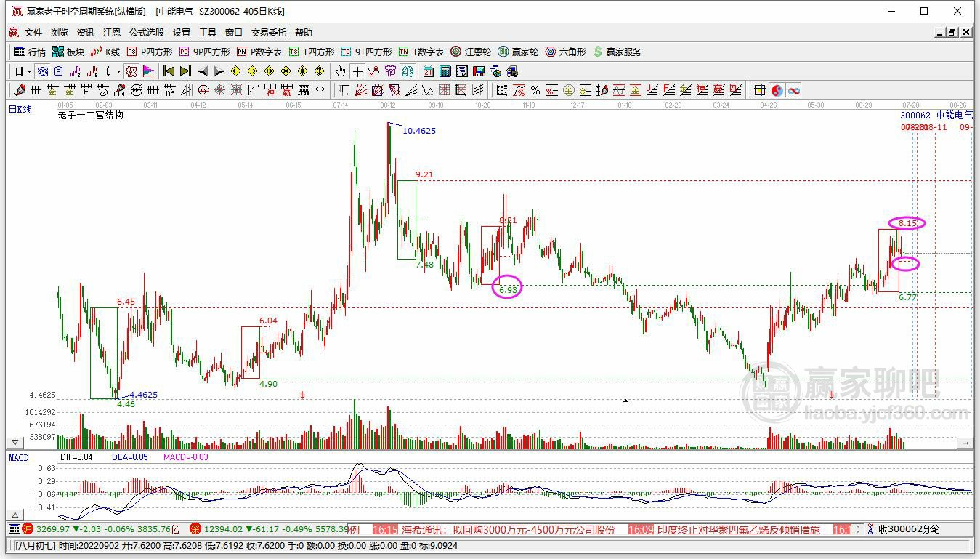
Task: Open the 9T四方形 tool
Action: click(x=366, y=52)
